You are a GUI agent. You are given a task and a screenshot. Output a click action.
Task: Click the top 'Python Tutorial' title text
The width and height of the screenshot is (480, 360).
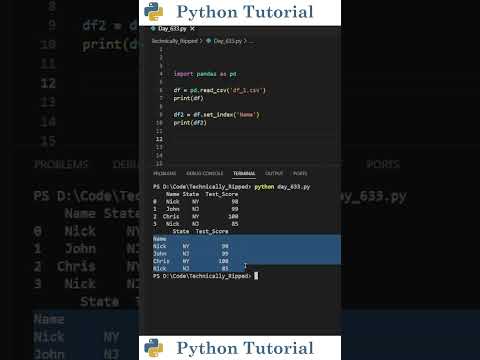point(245,12)
